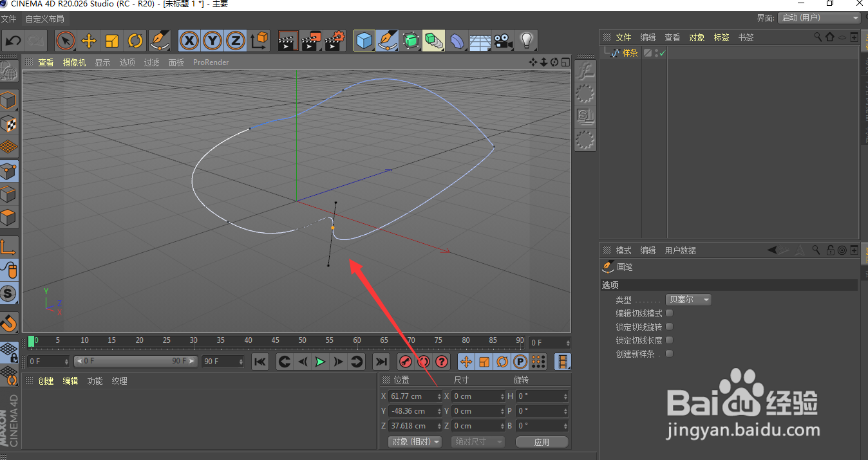Enable 创建新样条 checkbox
The image size is (868, 460).
(669, 354)
